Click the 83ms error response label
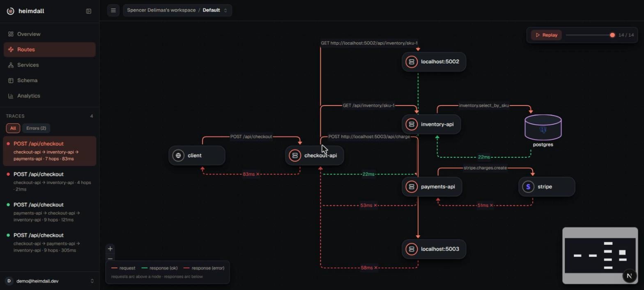The width and height of the screenshot is (644, 290). pos(251,175)
